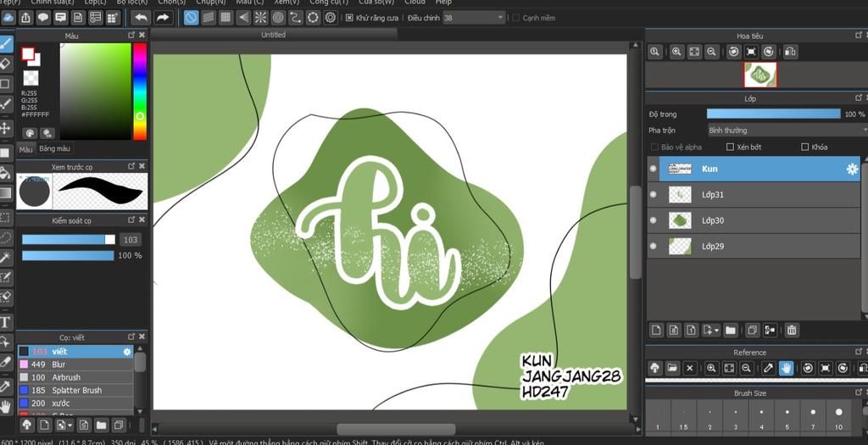Select the xước brush

[x=75, y=403]
